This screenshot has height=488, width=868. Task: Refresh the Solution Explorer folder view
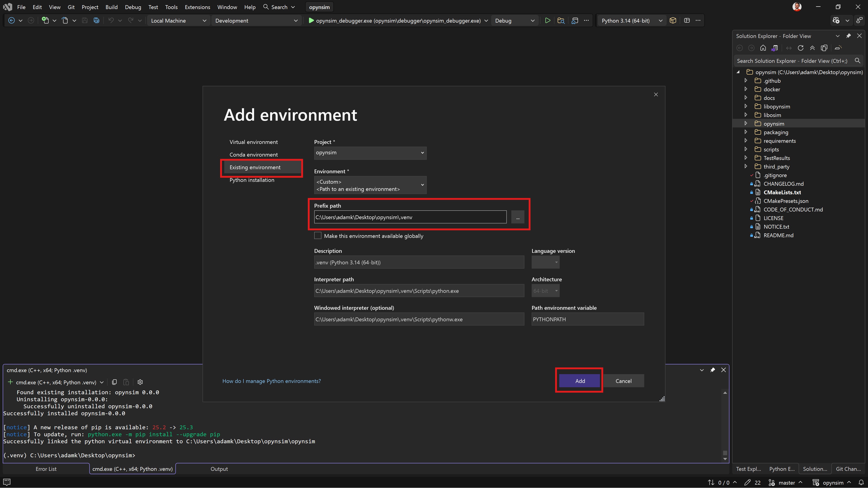pos(801,48)
